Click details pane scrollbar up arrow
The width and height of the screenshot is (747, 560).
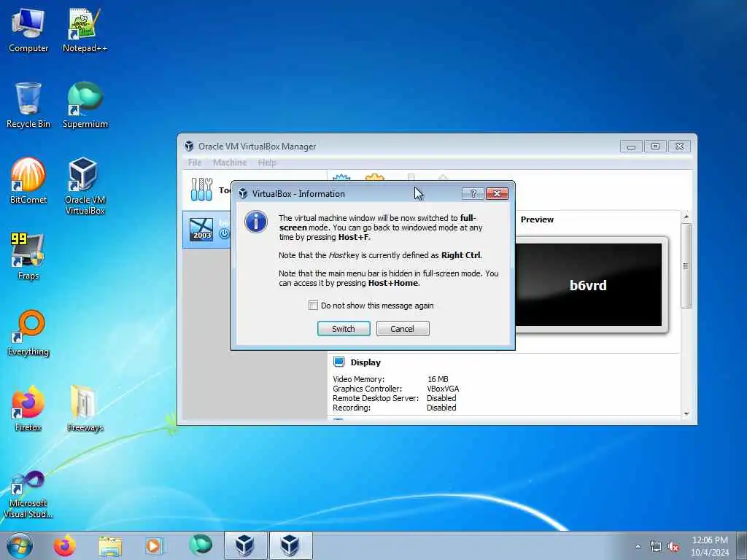tap(686, 217)
